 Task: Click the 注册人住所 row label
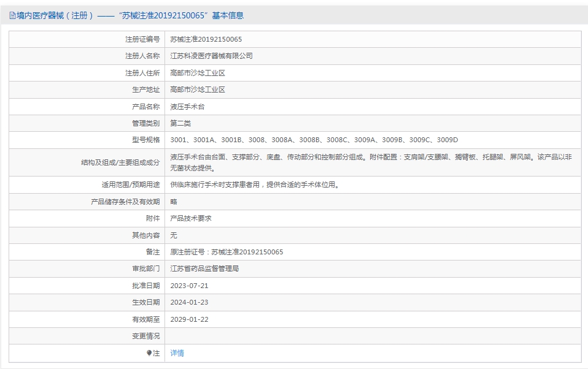[x=142, y=72]
